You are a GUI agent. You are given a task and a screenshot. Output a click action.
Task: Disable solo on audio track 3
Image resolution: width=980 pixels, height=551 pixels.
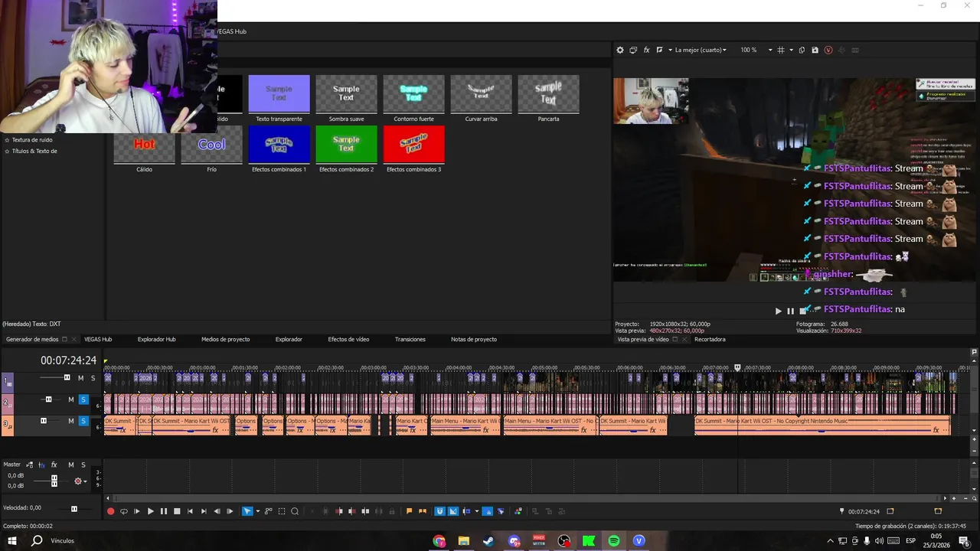83,421
